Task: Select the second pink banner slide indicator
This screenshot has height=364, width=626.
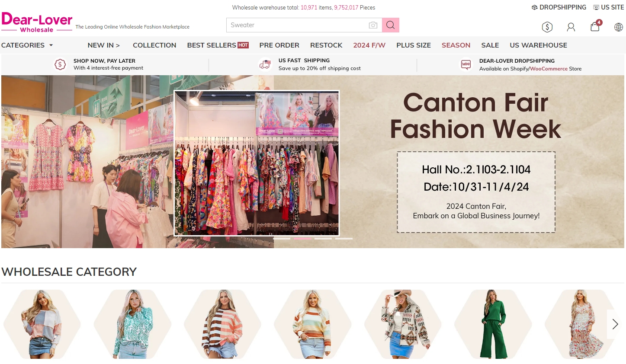Action: click(x=302, y=239)
